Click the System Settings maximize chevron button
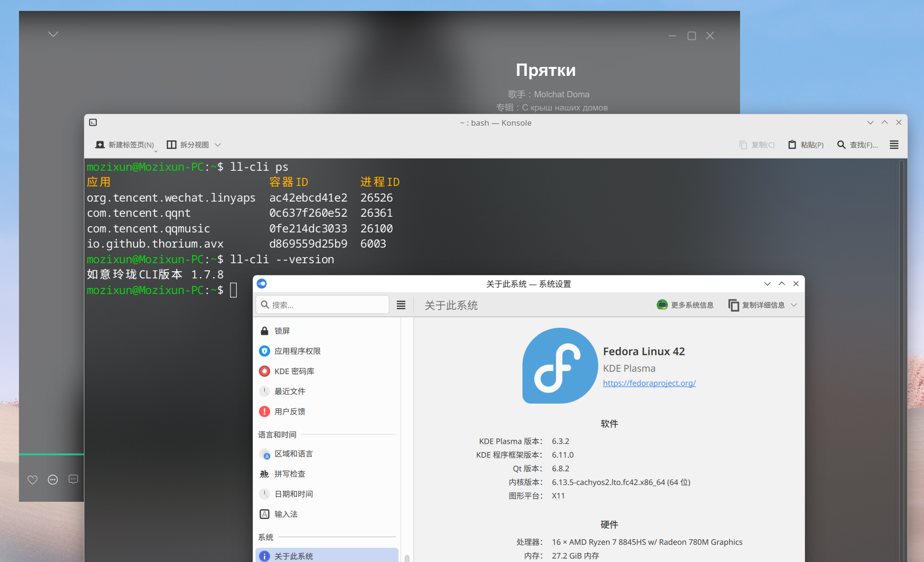 (782, 284)
